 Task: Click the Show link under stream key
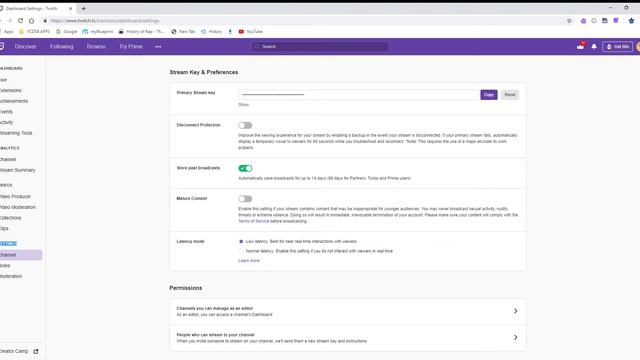tap(243, 105)
